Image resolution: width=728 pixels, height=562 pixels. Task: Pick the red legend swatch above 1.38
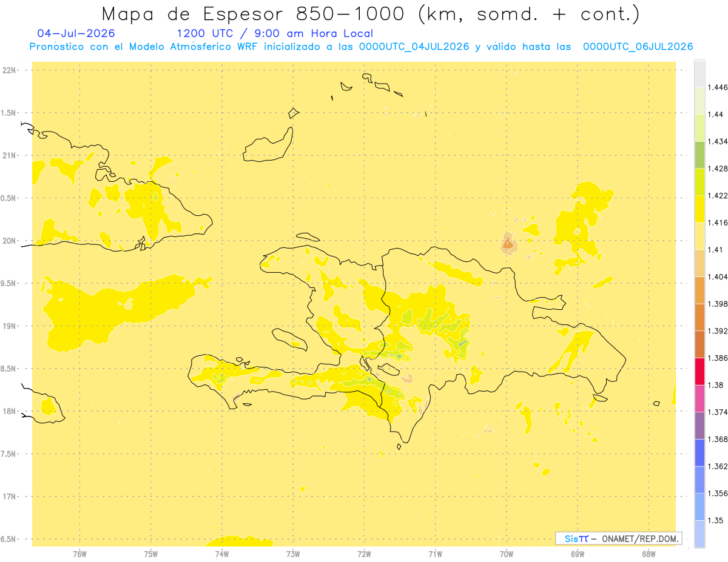point(699,372)
